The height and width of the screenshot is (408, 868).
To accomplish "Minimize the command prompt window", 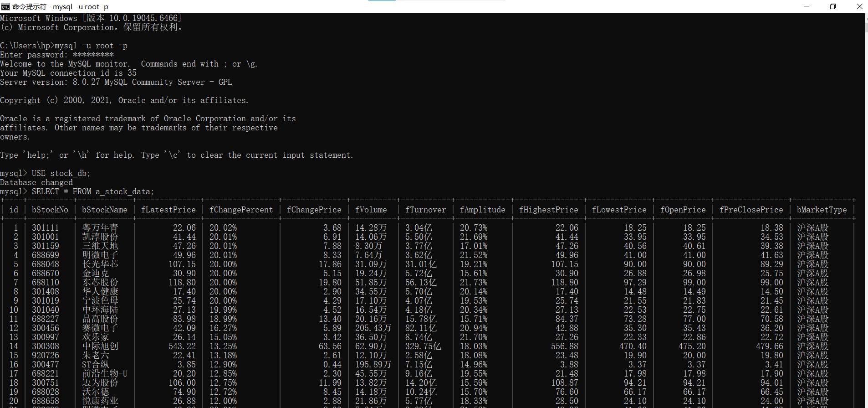I will [807, 6].
